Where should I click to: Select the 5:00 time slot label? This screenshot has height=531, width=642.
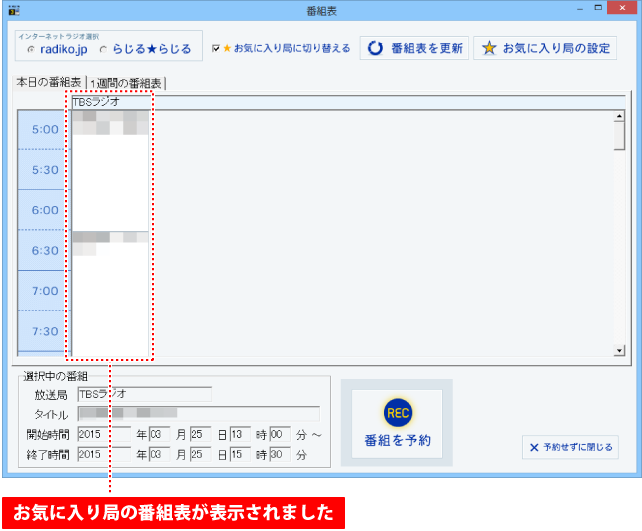click(x=45, y=130)
